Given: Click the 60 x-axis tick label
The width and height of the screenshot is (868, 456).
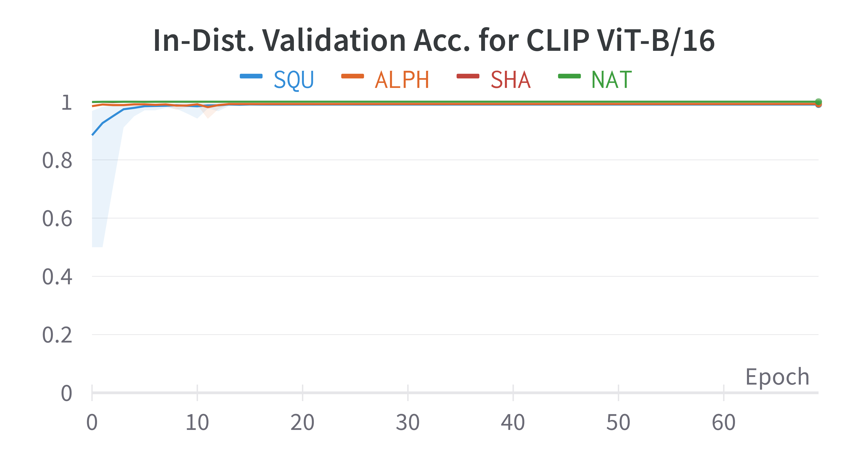Looking at the screenshot, I should tap(723, 423).
